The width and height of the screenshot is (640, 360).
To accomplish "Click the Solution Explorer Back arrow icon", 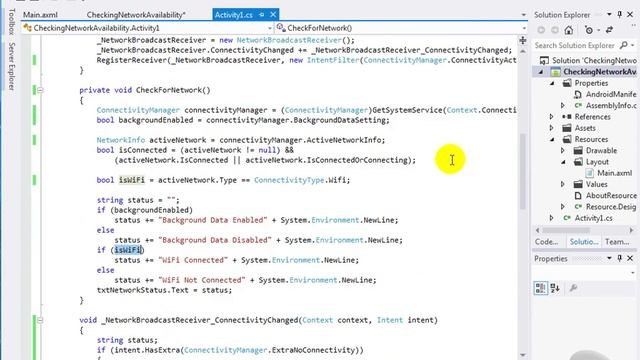I will (x=541, y=30).
